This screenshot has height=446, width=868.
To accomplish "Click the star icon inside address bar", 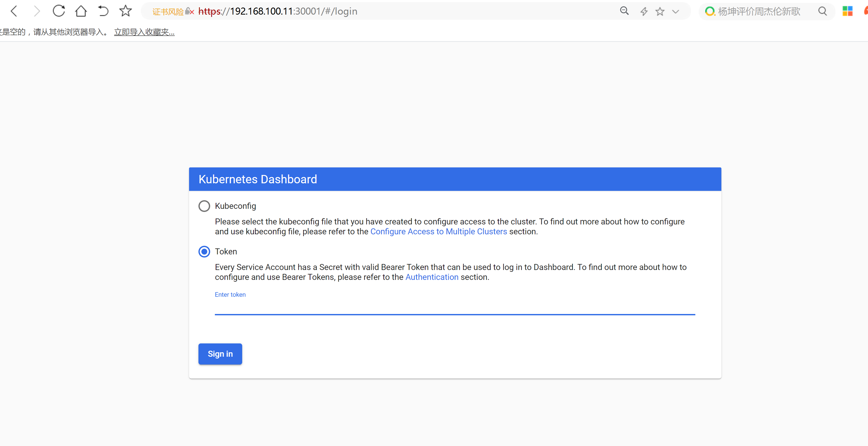I will click(660, 11).
